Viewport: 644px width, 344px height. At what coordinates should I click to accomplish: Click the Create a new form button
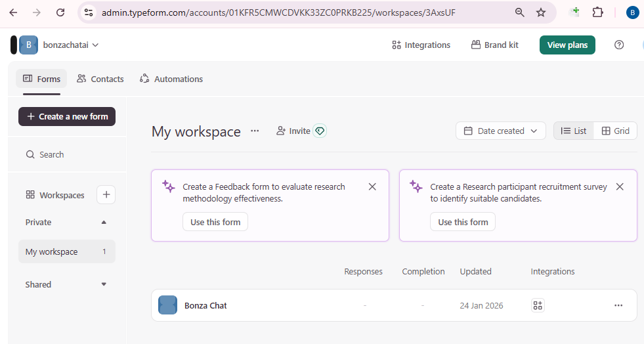pos(67,116)
